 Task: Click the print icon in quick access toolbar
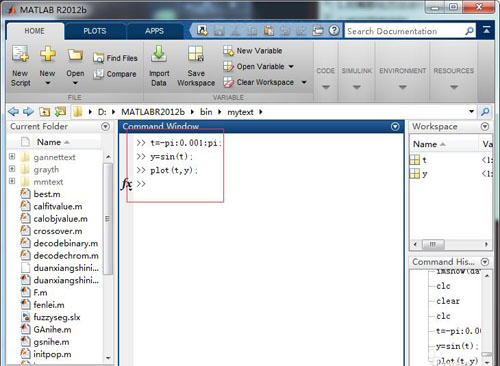(x=318, y=31)
